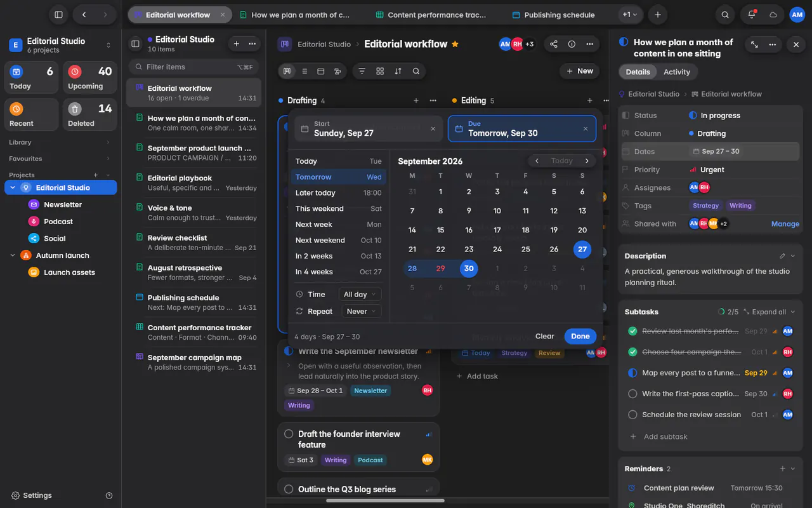Open the Editorial Studio workspace switcher
This screenshot has width=812, height=508.
[60, 45]
